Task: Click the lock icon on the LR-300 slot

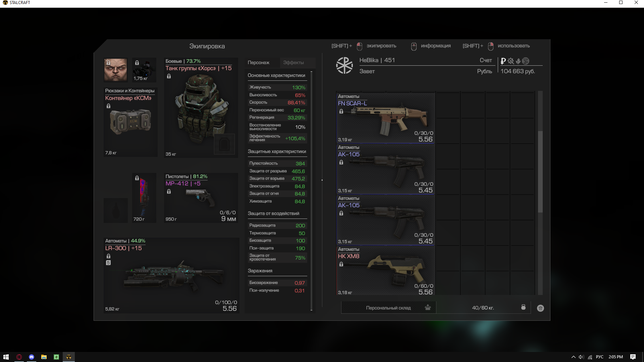Action: (108, 256)
